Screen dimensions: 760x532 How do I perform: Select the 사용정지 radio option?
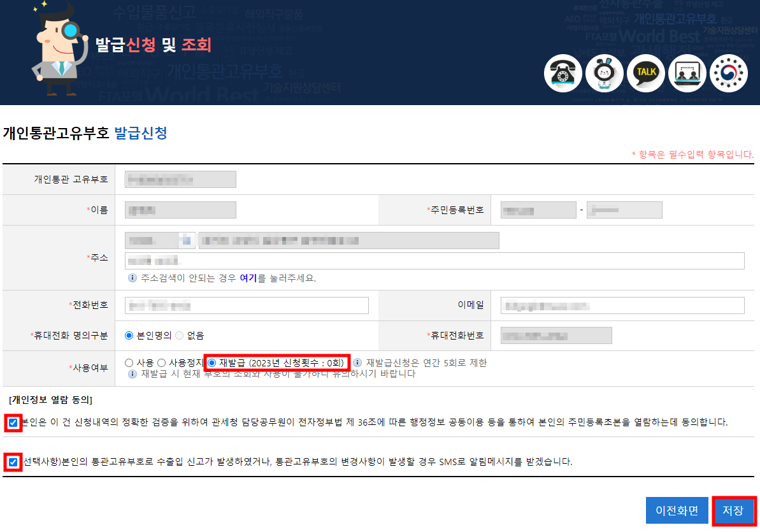coord(161,363)
